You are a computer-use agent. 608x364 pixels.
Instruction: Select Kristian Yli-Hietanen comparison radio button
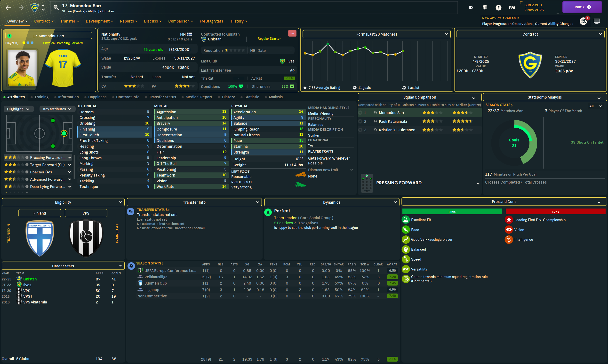click(360, 130)
